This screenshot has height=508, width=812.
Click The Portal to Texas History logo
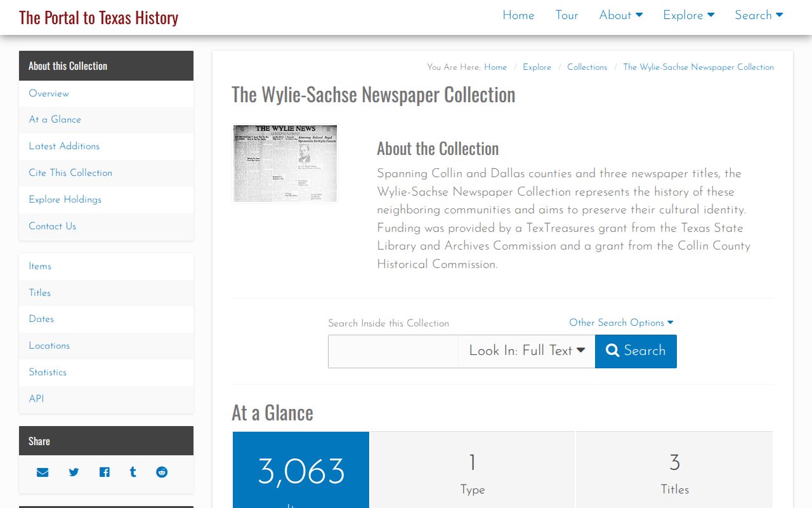pyautogui.click(x=98, y=17)
